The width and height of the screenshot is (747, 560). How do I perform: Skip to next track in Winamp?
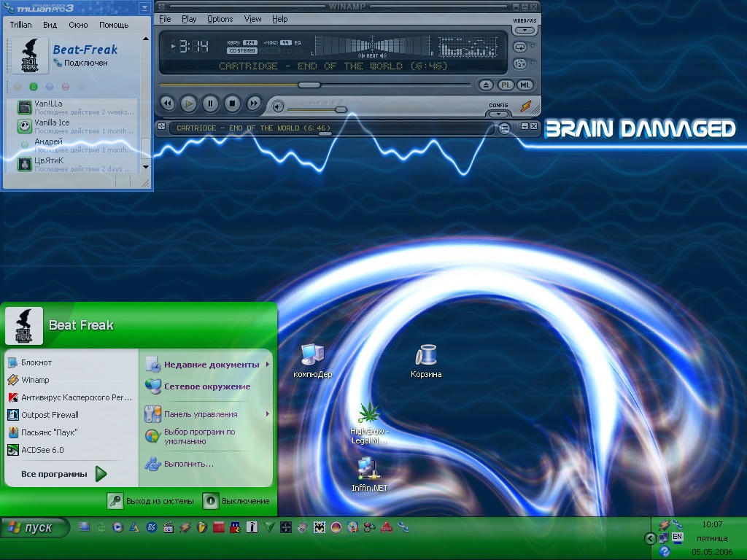click(254, 104)
